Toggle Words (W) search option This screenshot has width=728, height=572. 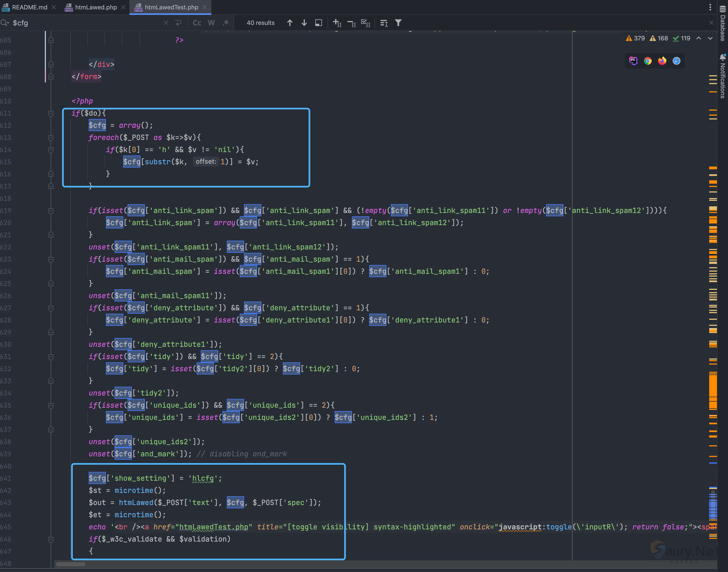(x=211, y=23)
